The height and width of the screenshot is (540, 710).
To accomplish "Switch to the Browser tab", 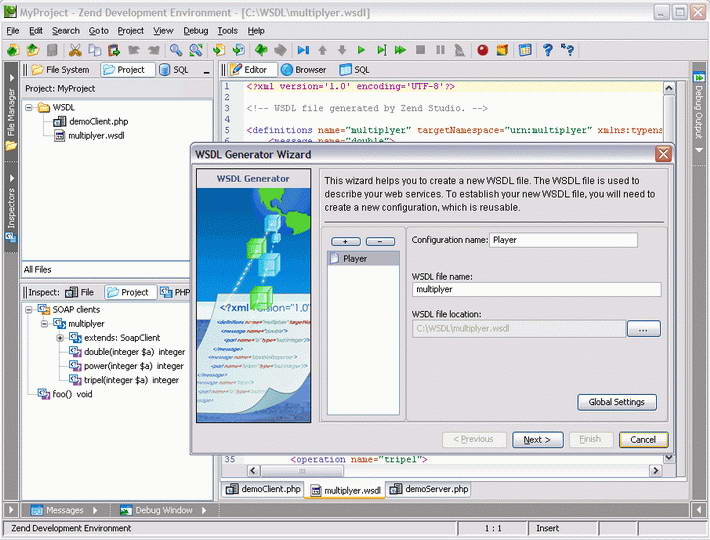I will (x=303, y=70).
